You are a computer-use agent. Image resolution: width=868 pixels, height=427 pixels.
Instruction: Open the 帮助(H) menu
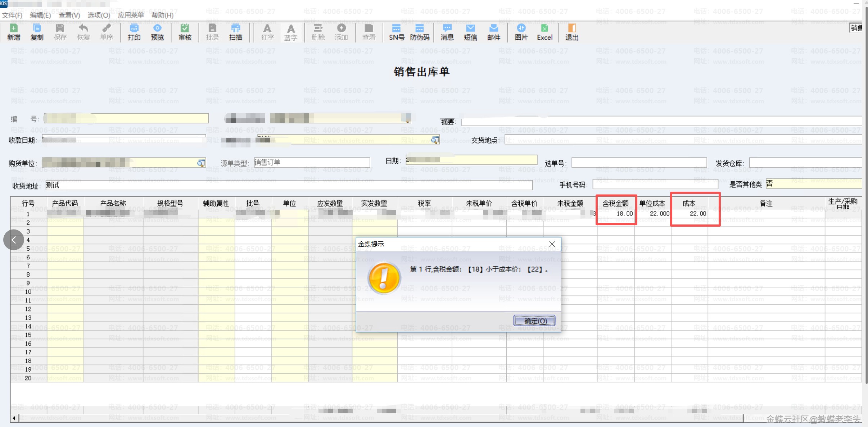(x=162, y=15)
